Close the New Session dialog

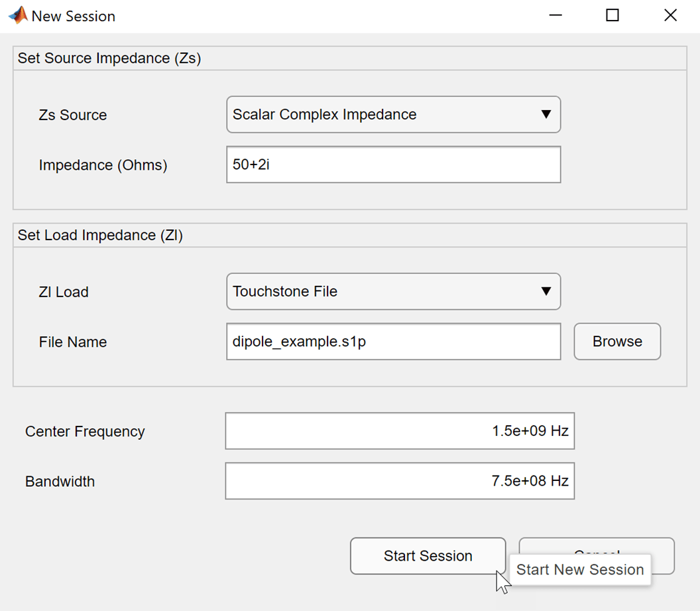tap(670, 16)
